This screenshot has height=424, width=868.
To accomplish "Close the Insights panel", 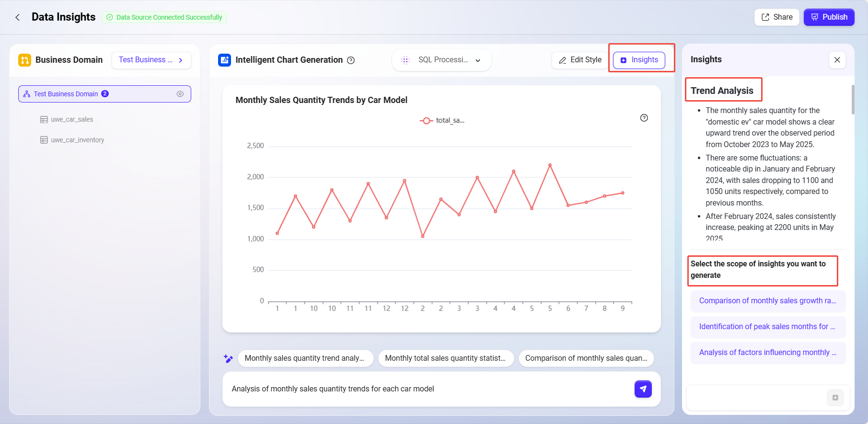I will coord(837,60).
